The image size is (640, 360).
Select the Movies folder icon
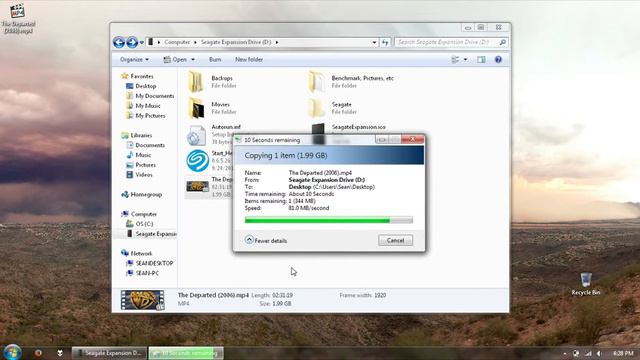[196, 108]
